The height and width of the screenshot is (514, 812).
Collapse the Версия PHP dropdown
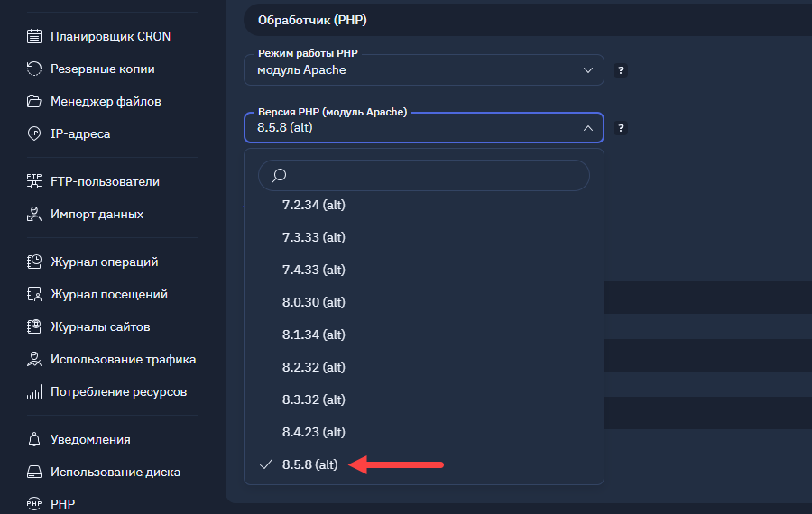tap(424, 127)
